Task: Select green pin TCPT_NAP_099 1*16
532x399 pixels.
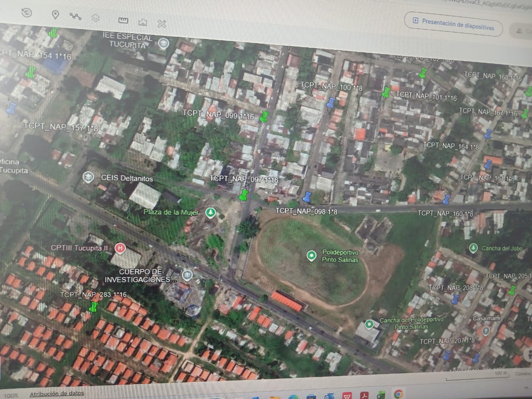Action: click(x=264, y=116)
